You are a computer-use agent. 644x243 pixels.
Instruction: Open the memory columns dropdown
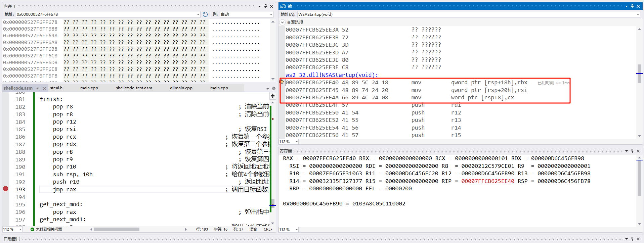click(271, 14)
